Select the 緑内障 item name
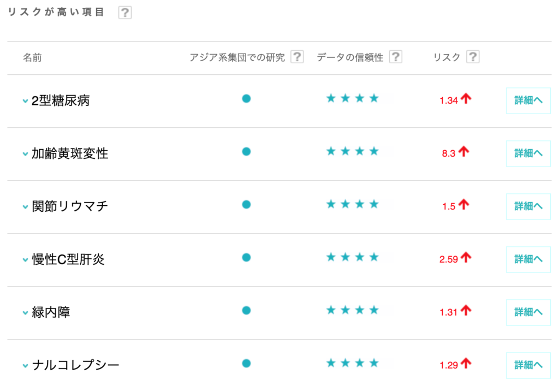This screenshot has width=559, height=392. [x=51, y=313]
